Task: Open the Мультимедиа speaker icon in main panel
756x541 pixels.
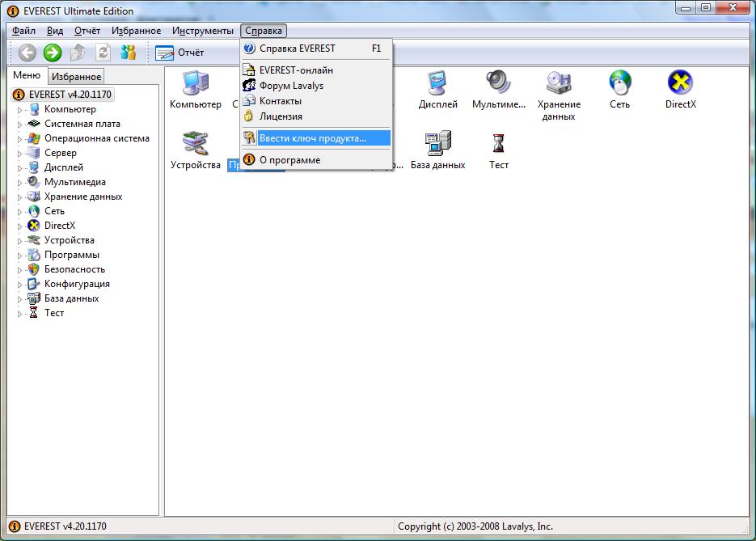Action: 498,82
